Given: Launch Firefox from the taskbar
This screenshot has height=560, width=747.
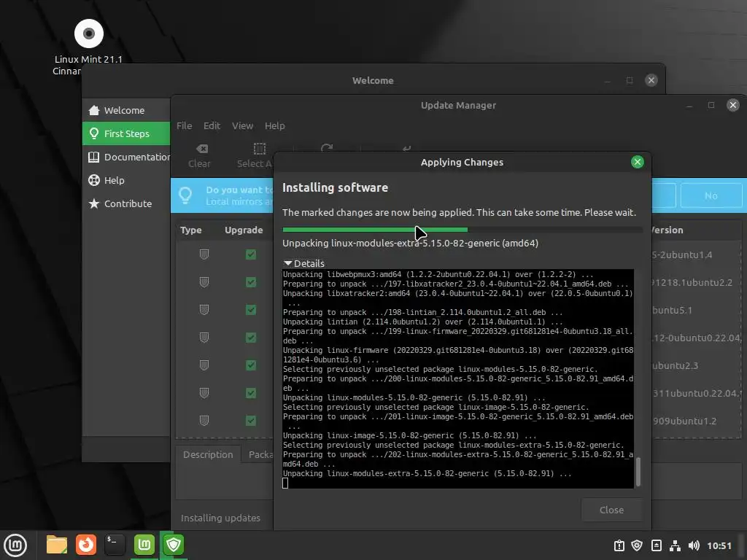Looking at the screenshot, I should (86, 545).
